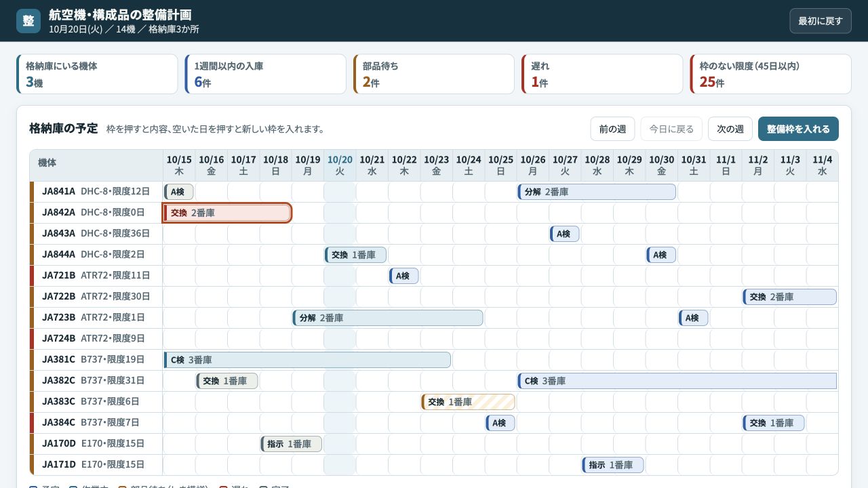The width and height of the screenshot is (868, 488).
Task: Click the 10/26 月 date header
Action: point(533,165)
